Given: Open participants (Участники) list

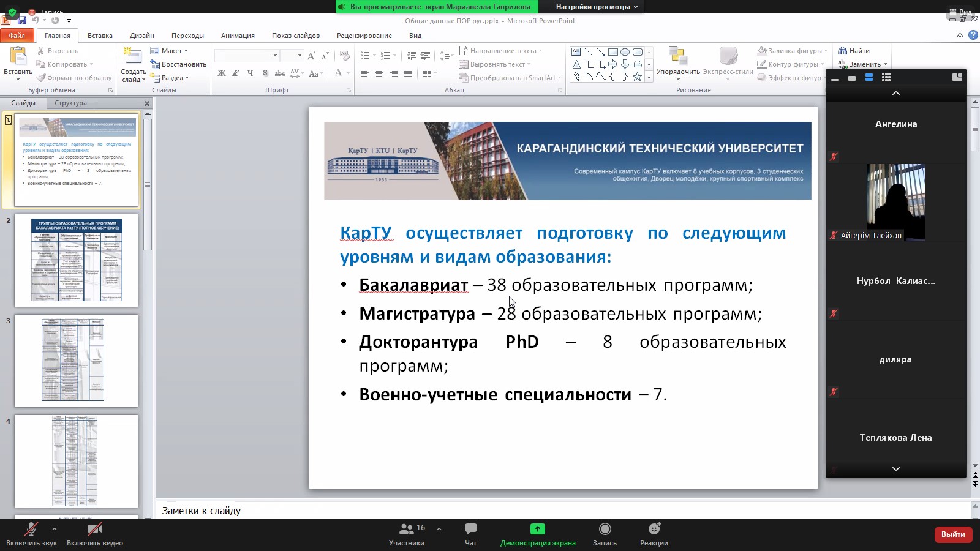Looking at the screenshot, I should coord(407,534).
